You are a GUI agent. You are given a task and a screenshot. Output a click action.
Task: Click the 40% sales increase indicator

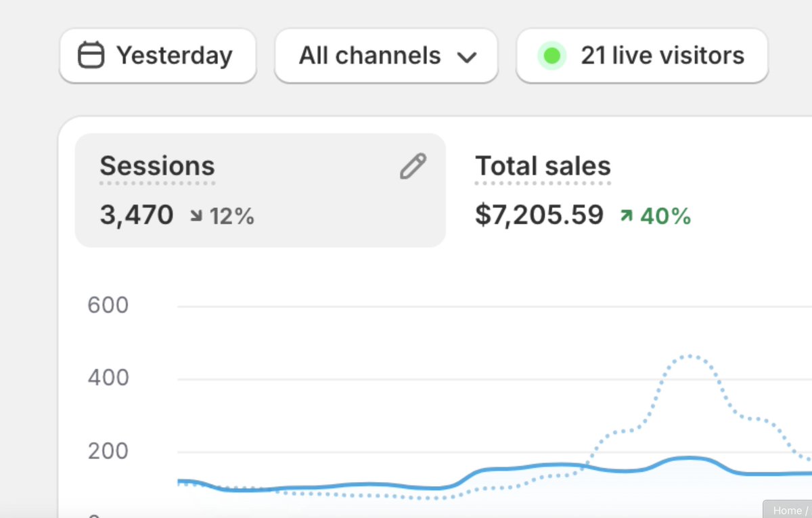pyautogui.click(x=656, y=216)
